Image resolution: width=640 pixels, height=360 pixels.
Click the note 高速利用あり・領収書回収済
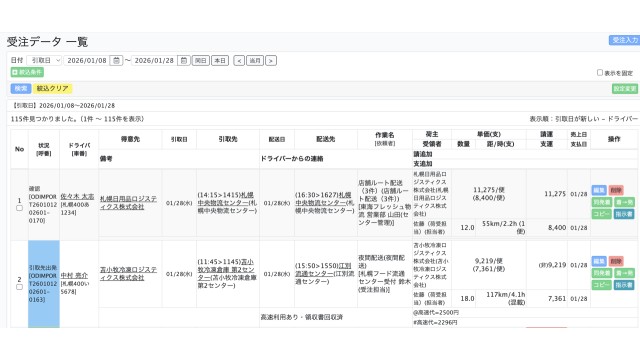tap(302, 317)
